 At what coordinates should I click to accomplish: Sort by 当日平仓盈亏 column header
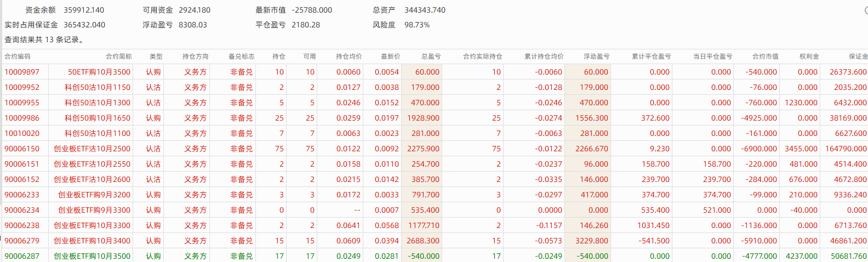[x=712, y=56]
